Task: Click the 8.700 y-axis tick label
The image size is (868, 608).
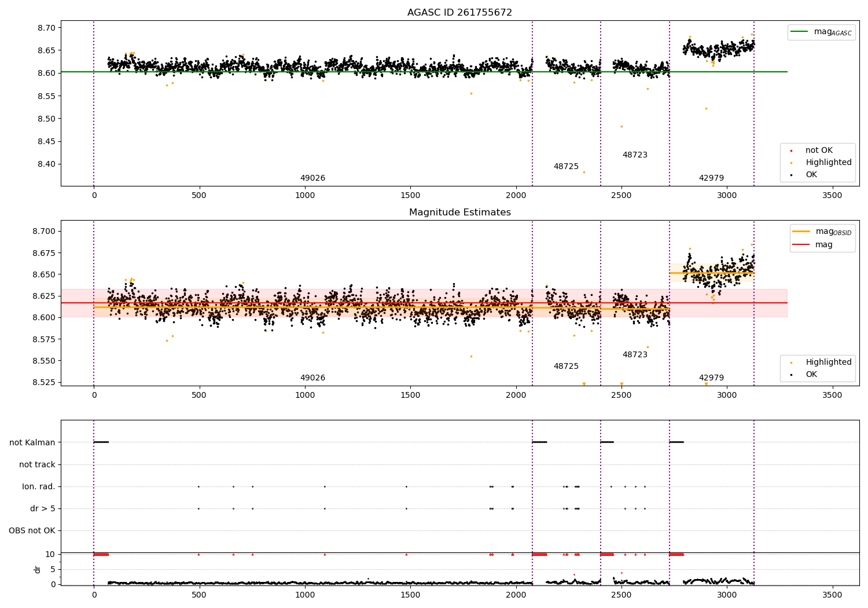Action: pos(45,232)
